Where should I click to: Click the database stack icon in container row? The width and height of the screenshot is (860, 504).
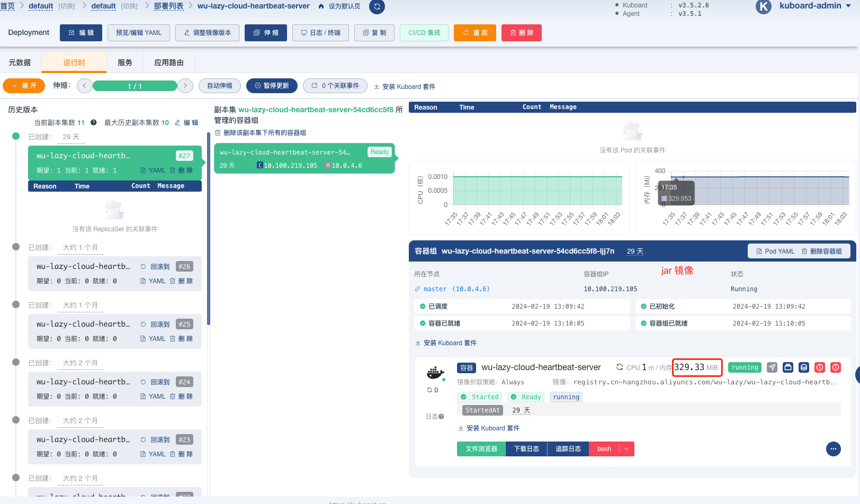[x=804, y=367]
